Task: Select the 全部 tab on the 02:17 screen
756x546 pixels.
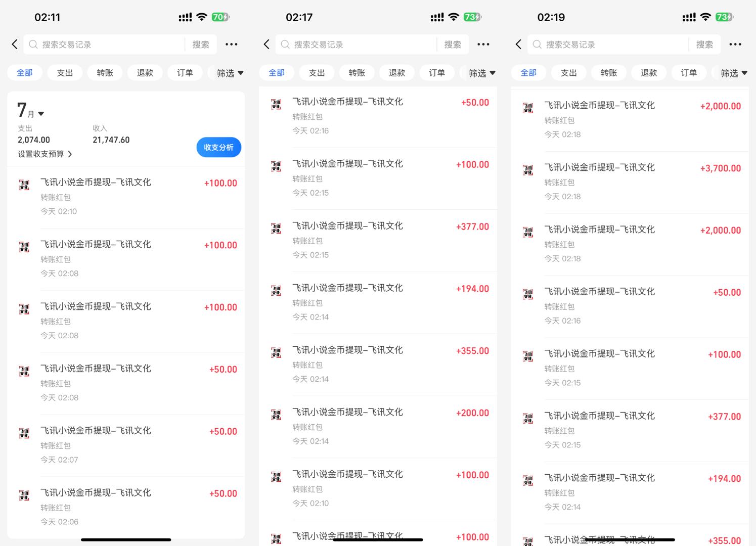Action: click(277, 73)
